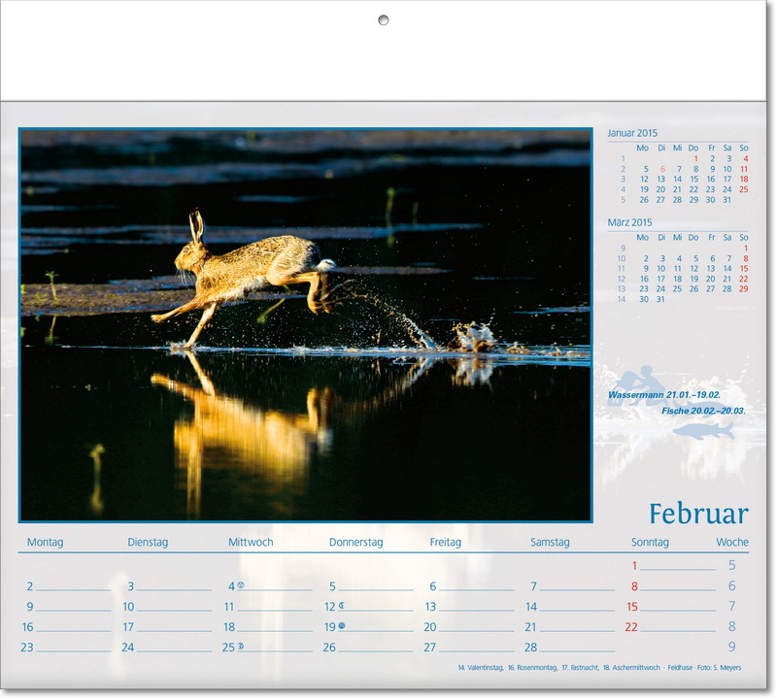Click the orange 6 in the Januar mini calendar
The height and width of the screenshot is (700, 777).
662,170
